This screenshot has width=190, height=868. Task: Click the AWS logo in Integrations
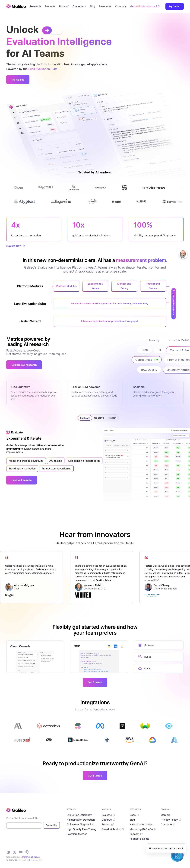point(130,740)
